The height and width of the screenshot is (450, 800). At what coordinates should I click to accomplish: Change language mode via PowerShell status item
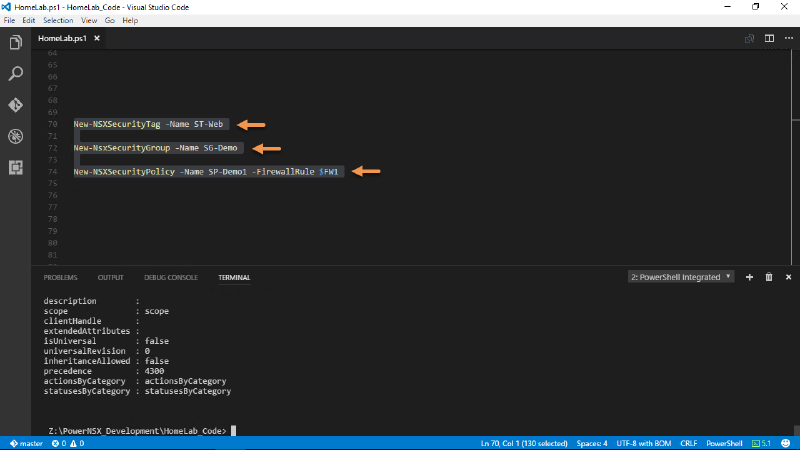(x=724, y=443)
